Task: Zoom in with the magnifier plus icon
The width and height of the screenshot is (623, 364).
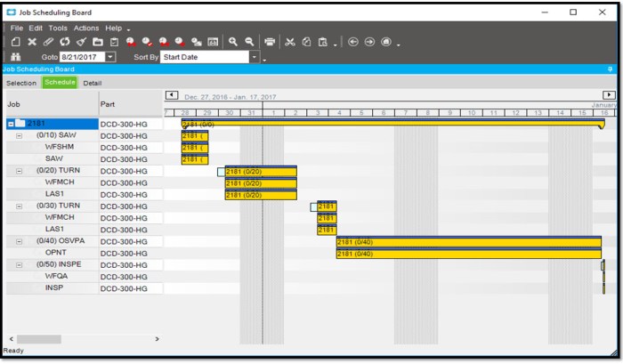Action: (x=233, y=42)
